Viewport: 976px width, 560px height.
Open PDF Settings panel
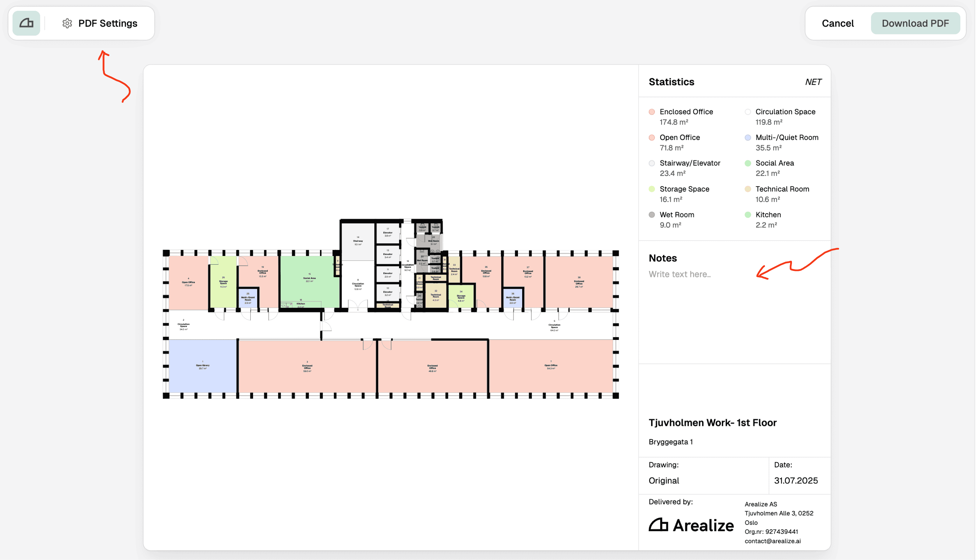coord(107,23)
